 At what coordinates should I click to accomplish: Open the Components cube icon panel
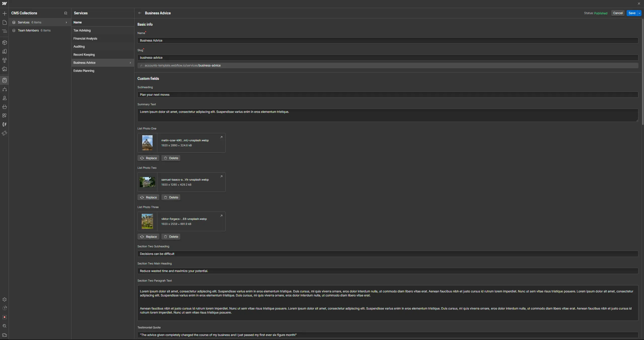4,43
